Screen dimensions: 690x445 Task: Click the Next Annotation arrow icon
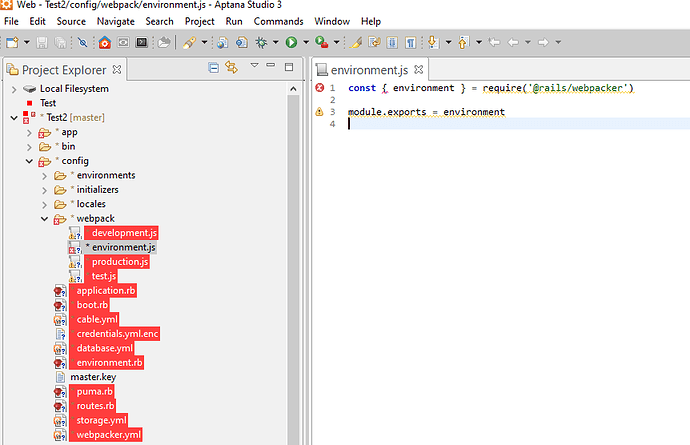433,42
